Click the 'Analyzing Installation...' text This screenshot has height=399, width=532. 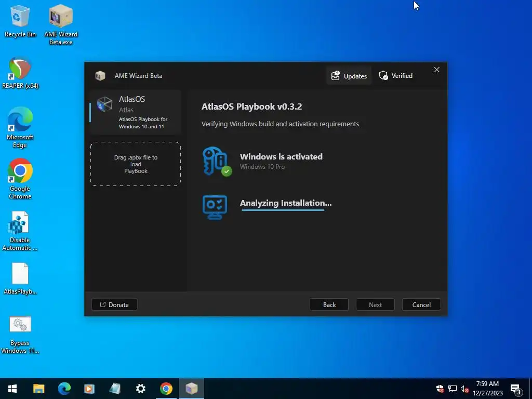click(286, 203)
